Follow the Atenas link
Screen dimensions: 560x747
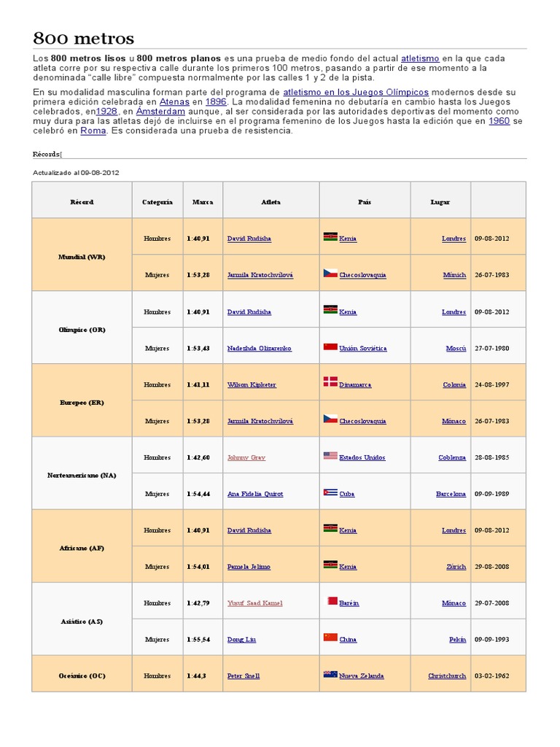click(x=174, y=102)
